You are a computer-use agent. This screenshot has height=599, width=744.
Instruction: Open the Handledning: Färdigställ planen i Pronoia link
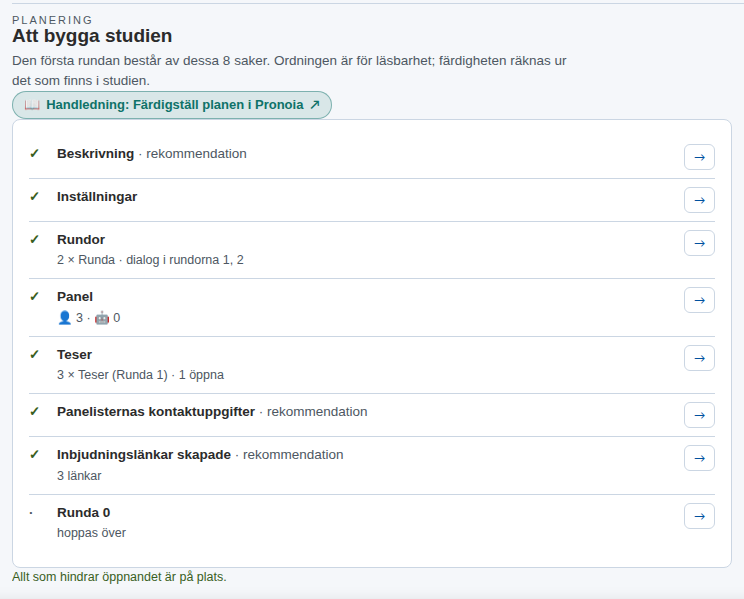coord(172,105)
